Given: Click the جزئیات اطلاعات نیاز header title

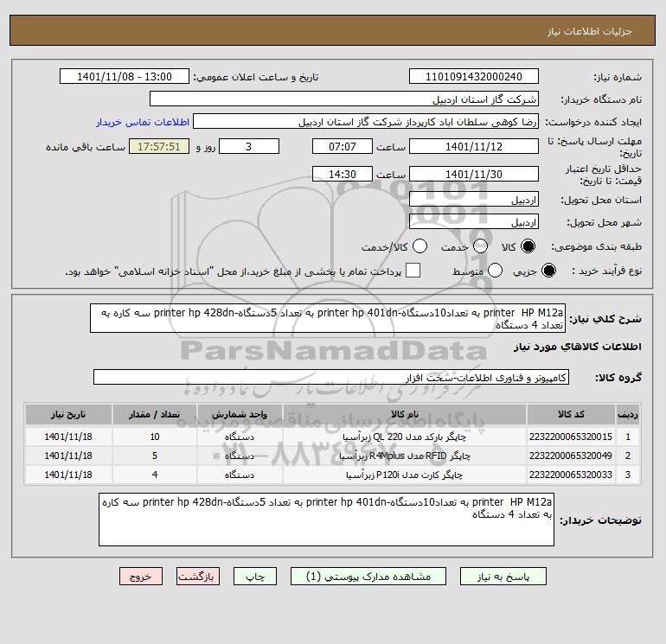Looking at the screenshot, I should click(590, 31).
